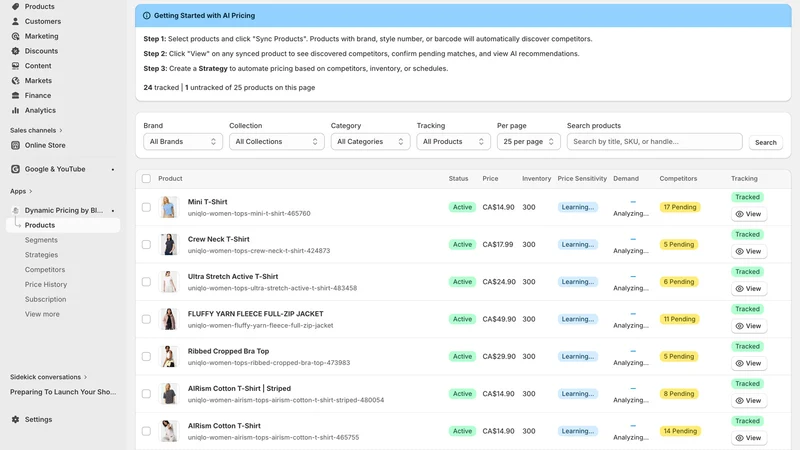Viewport: 800px width, 450px height.
Task: Click the info icon in AI Pricing banner
Action: point(147,16)
